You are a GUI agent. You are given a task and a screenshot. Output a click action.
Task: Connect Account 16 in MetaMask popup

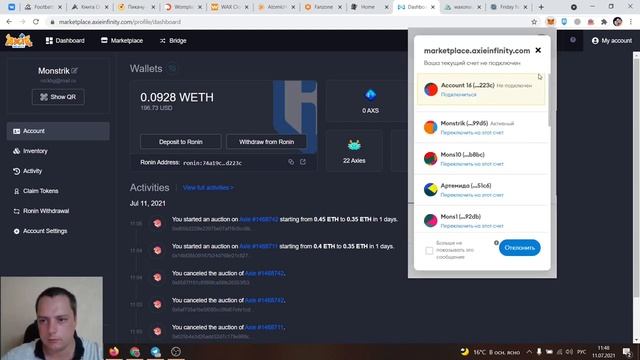(x=458, y=94)
